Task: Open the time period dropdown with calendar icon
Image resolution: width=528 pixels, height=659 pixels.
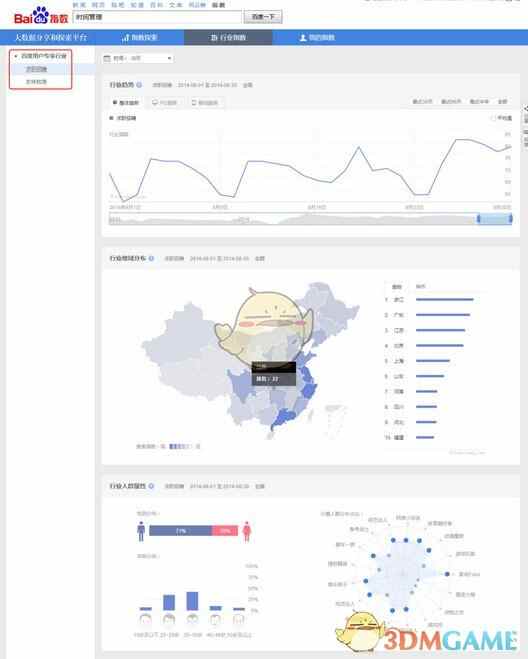Action: tap(138, 58)
